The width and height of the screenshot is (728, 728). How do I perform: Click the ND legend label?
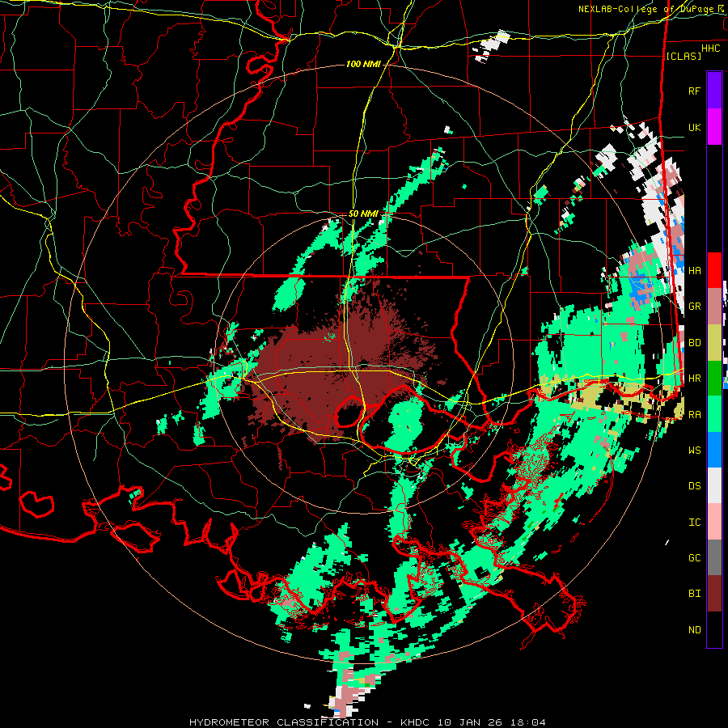[694, 630]
